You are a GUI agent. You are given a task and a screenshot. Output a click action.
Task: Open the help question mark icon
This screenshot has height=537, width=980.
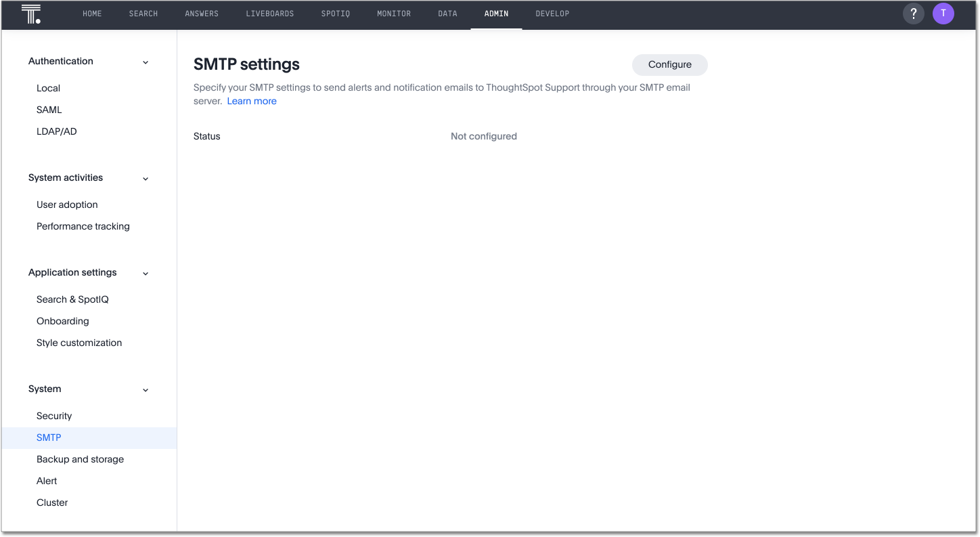(x=913, y=14)
